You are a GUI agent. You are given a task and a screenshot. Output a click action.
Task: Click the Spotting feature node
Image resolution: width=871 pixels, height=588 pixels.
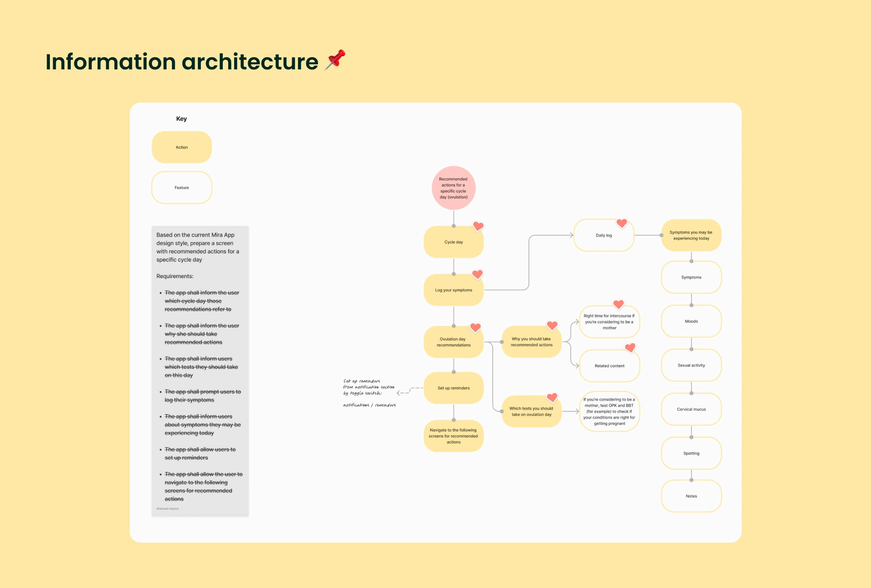691,453
